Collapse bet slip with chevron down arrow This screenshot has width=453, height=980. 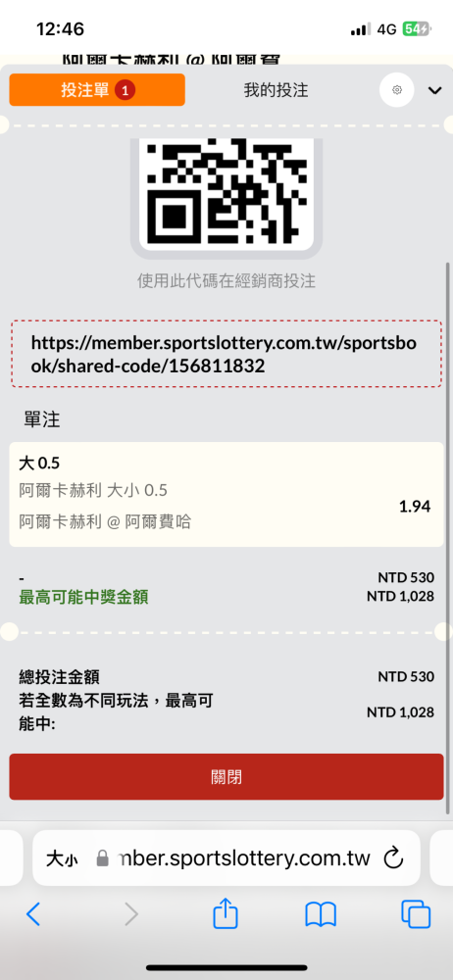click(434, 90)
